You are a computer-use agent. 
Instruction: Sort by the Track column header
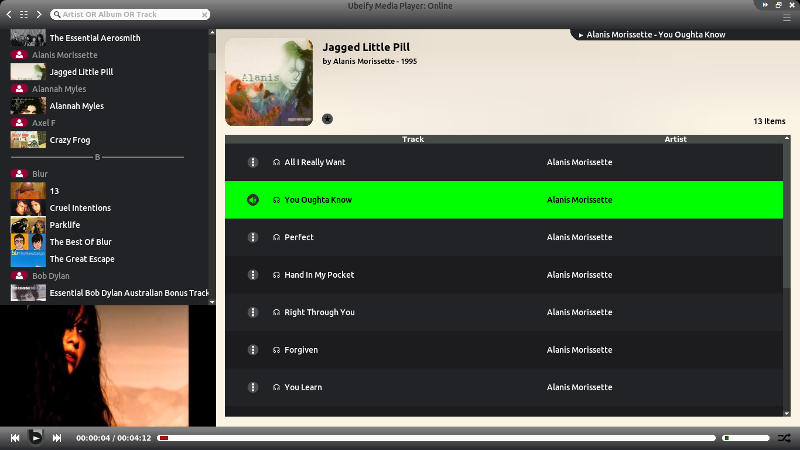[413, 139]
